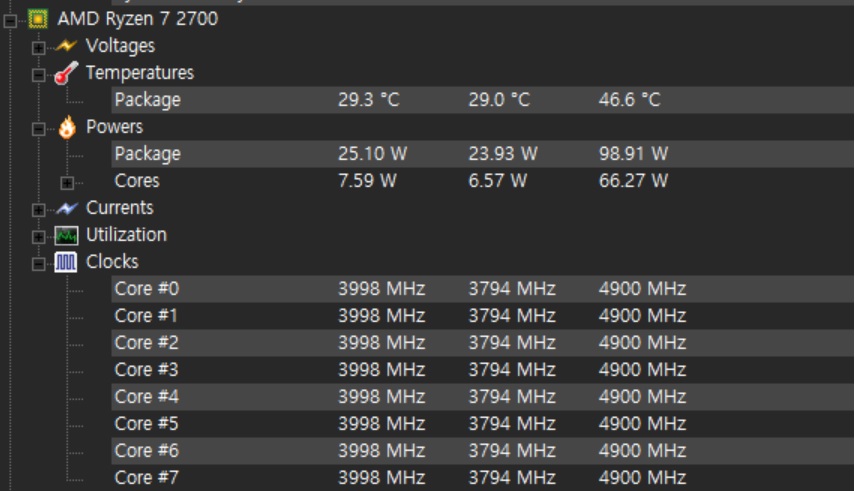Select the Core #6 clock row
The width and height of the screenshot is (855, 491).
pos(483,451)
